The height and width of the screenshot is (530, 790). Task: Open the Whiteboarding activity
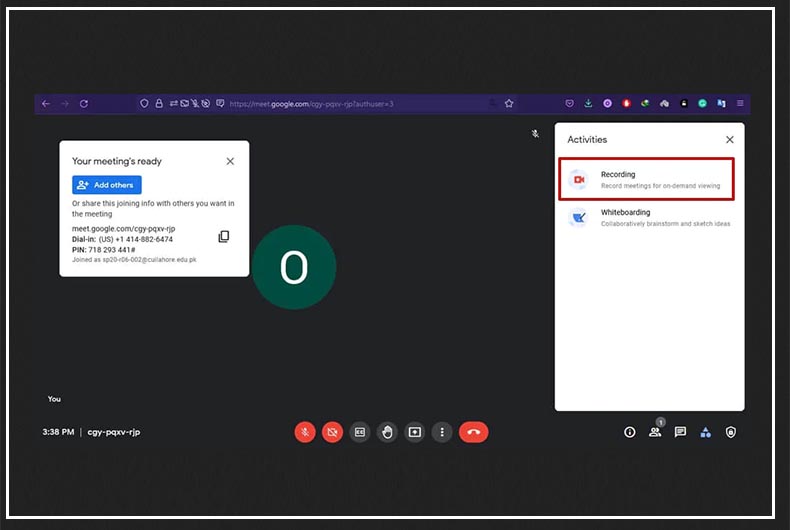[649, 218]
